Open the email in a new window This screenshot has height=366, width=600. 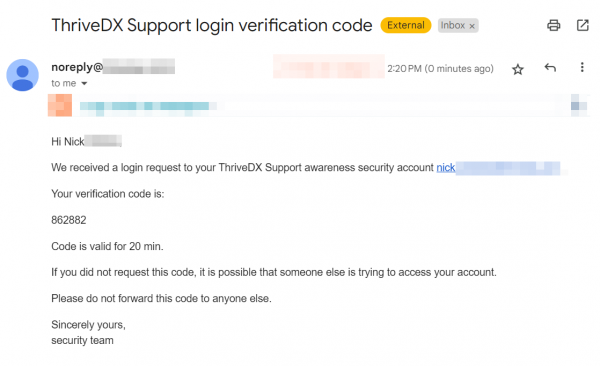click(582, 25)
